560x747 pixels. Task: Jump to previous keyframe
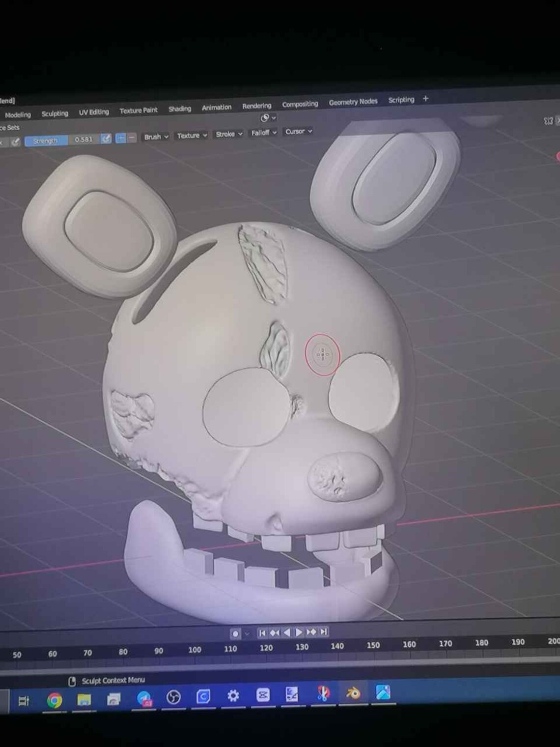(275, 632)
